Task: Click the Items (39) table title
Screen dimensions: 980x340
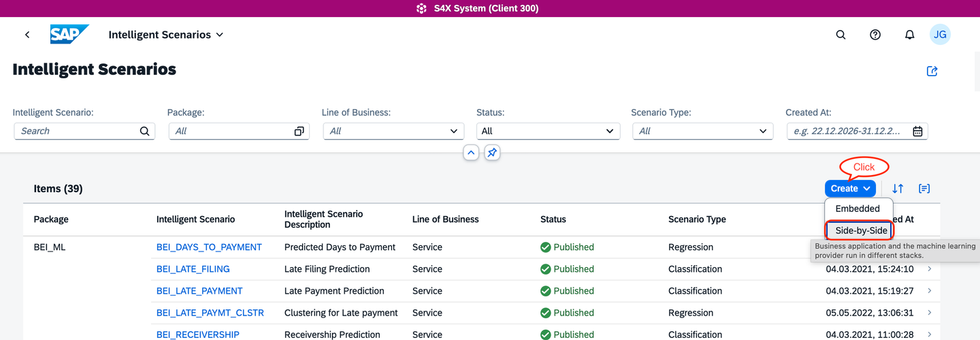Action: 58,189
